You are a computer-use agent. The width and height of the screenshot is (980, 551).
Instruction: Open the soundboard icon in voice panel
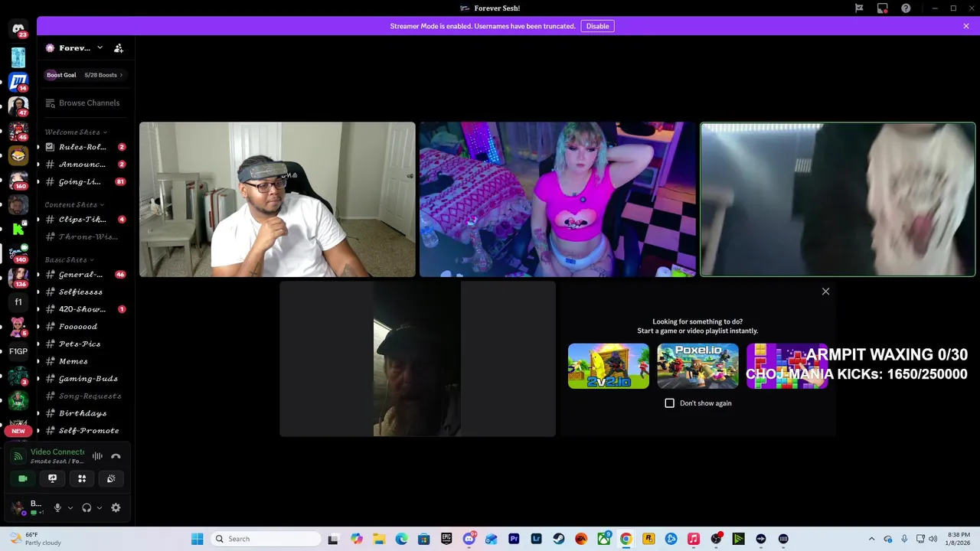click(111, 478)
